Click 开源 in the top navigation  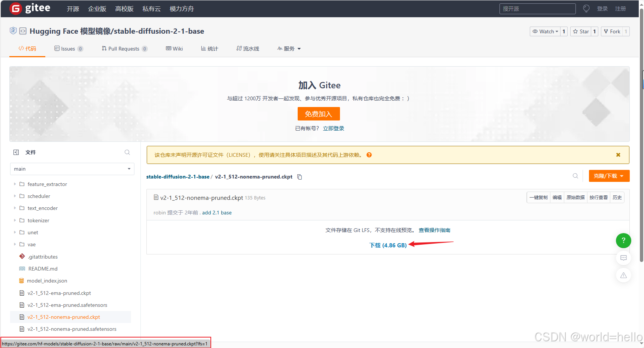pos(73,9)
